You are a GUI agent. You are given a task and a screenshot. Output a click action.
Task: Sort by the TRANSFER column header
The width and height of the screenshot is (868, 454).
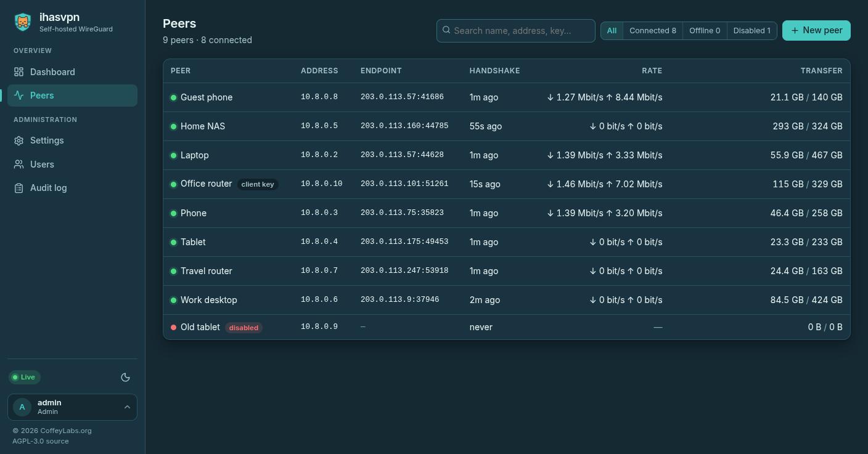pyautogui.click(x=821, y=71)
